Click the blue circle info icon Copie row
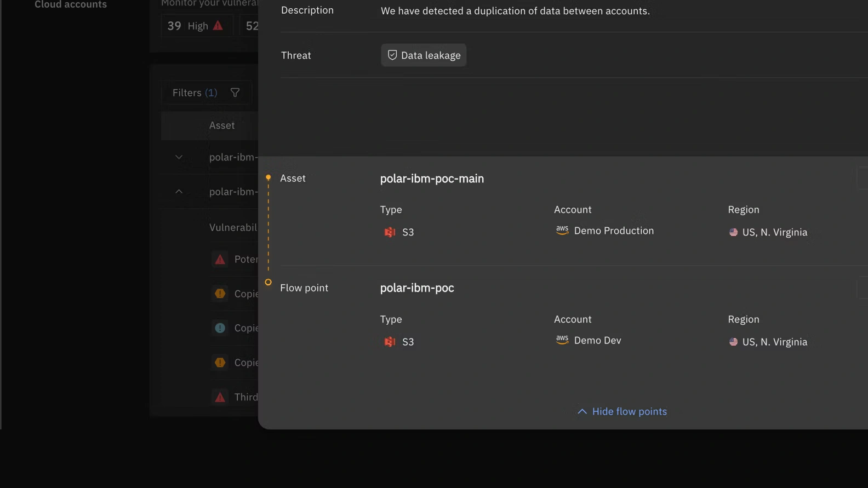 click(220, 328)
